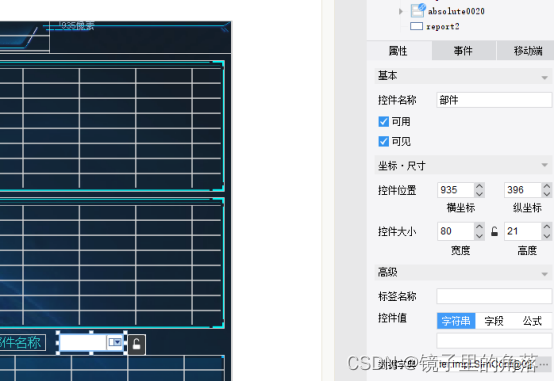The width and height of the screenshot is (554, 382).
Task: Toggle the 可用 checkbox
Action: click(383, 122)
